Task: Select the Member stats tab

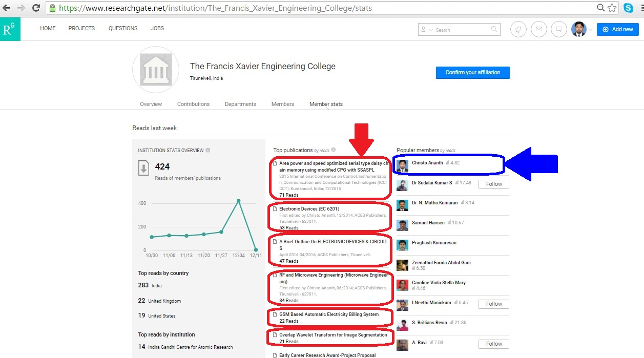Action: 326,104
